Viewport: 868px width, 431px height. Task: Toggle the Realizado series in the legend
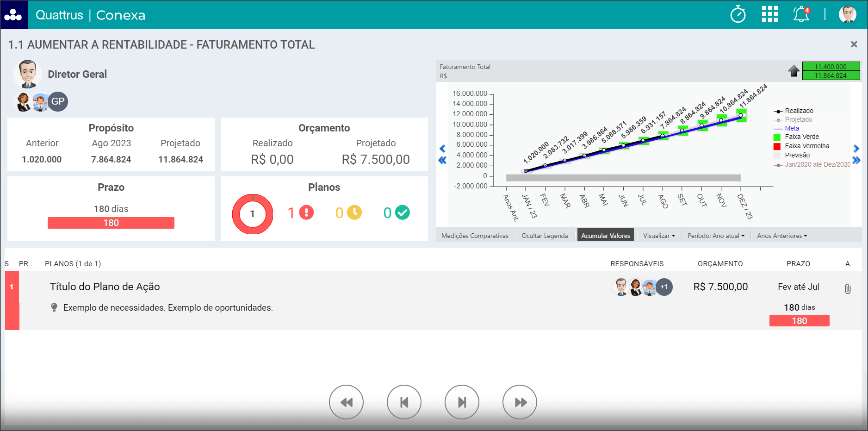[x=799, y=111]
